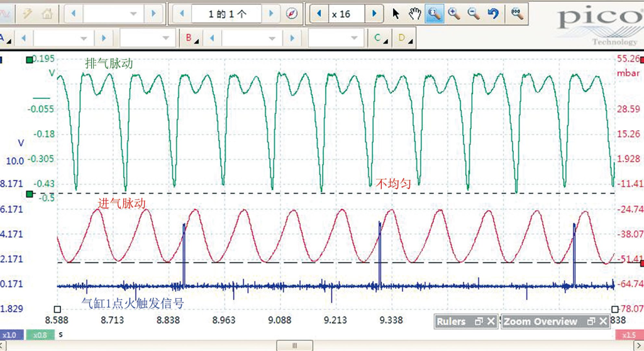Image resolution: width=644 pixels, height=351 pixels.
Task: Click the left arrow before timebase dropdown
Action: (x=74, y=14)
